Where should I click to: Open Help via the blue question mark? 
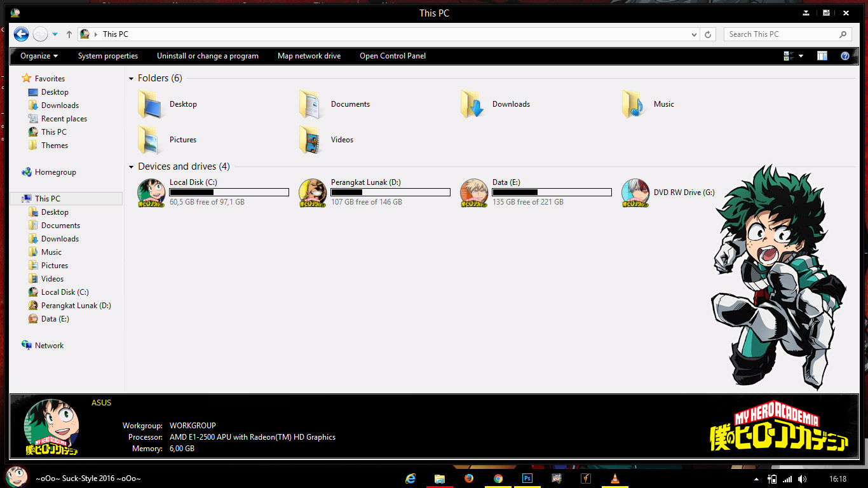point(845,56)
